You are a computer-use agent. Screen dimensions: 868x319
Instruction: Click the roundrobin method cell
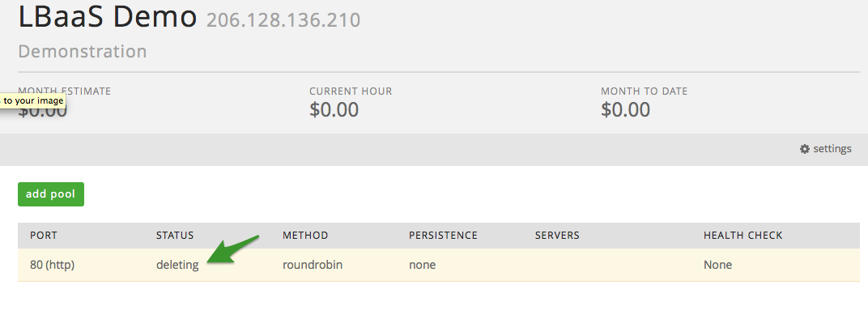pos(313,266)
